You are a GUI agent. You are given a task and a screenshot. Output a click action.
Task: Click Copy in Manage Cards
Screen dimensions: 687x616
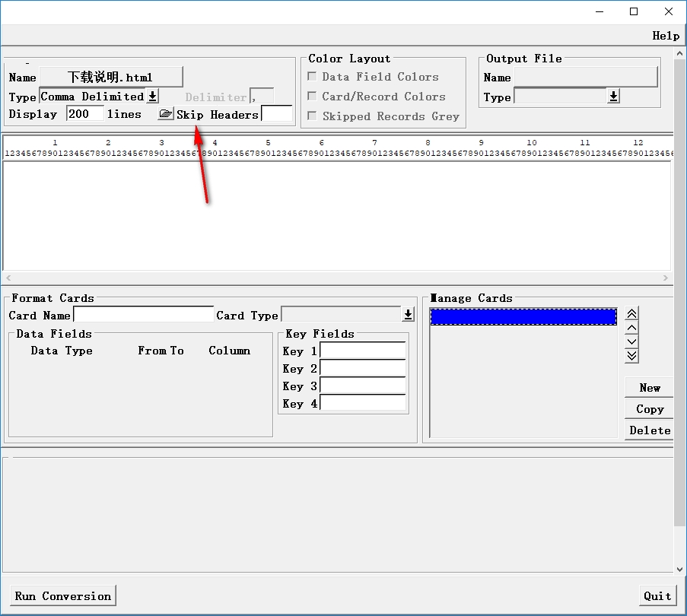point(649,409)
